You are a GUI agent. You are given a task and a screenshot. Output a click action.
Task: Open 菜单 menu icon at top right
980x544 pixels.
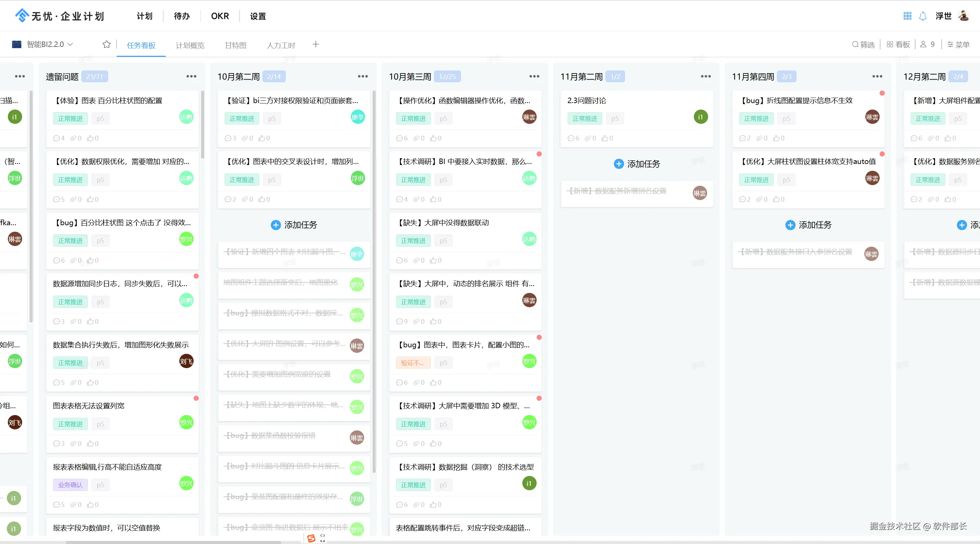950,45
